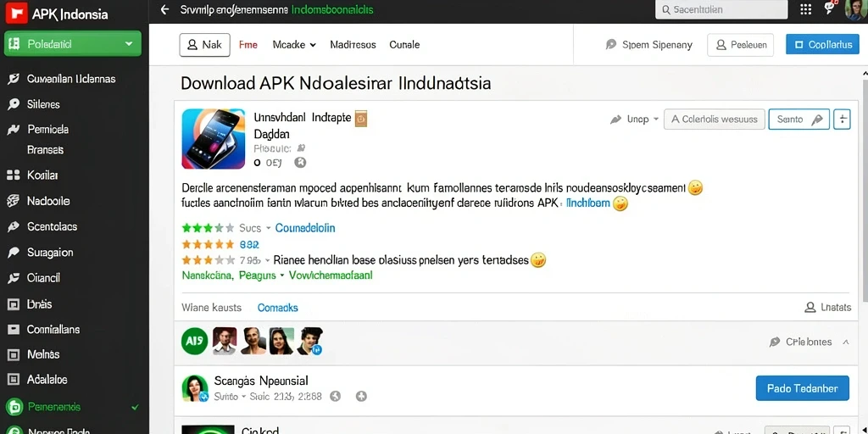Go back using the left arrow

coord(164,9)
